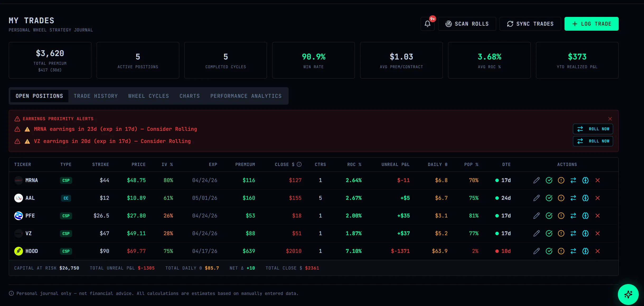Image resolution: width=644 pixels, height=306 pixels.
Task: Mark the MRNA position as closed
Action: [549, 180]
